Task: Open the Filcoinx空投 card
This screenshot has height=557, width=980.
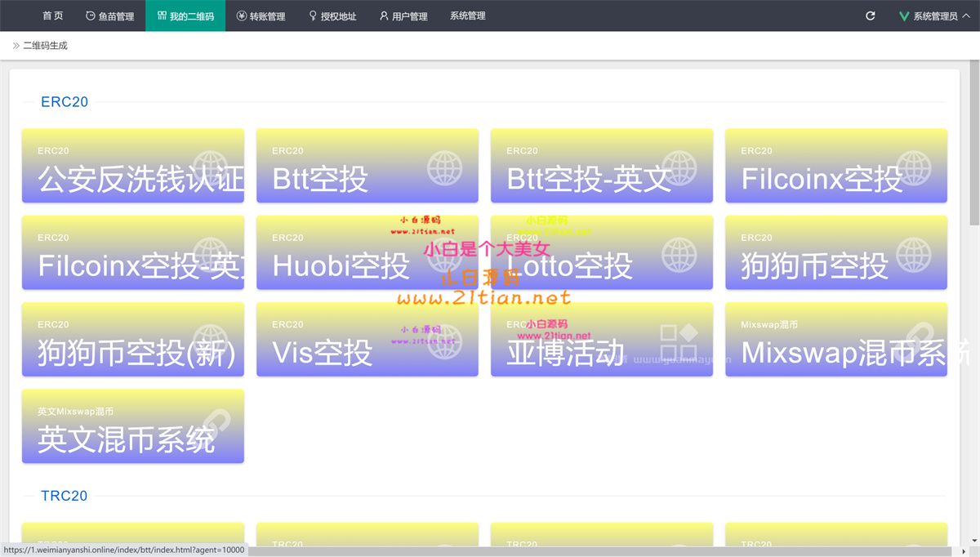Action: pos(836,166)
